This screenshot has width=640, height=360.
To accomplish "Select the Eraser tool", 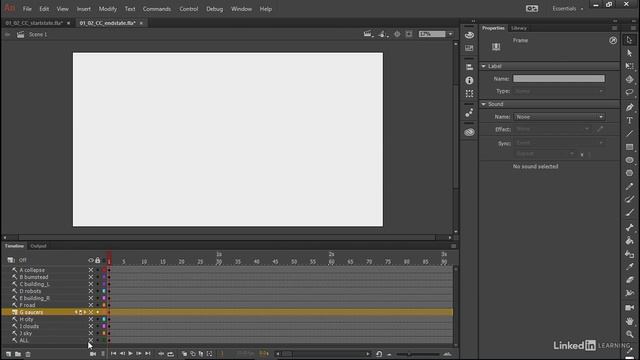I will tap(629, 280).
